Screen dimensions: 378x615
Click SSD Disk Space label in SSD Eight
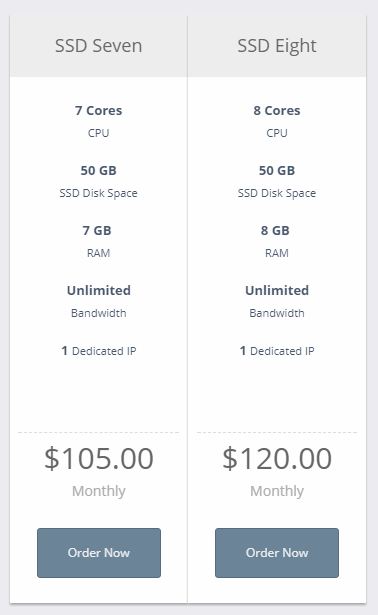coord(277,193)
